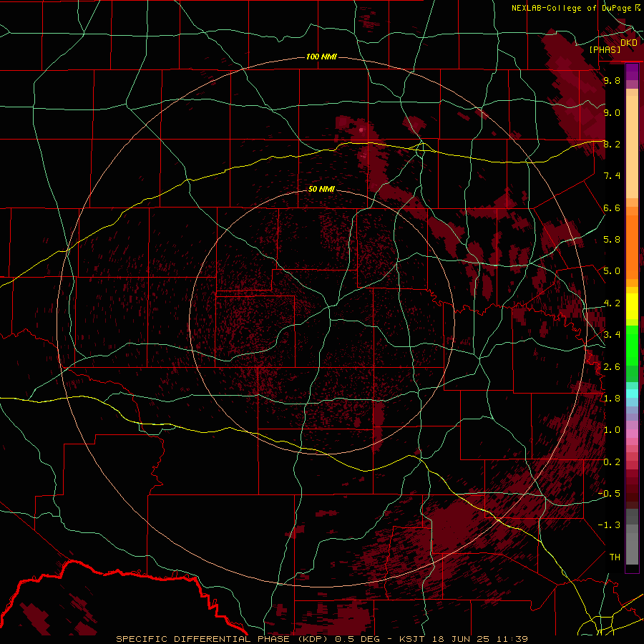Pick the pink segment of the color bar
This screenshot has height=644, width=644.
pyautogui.click(x=632, y=434)
